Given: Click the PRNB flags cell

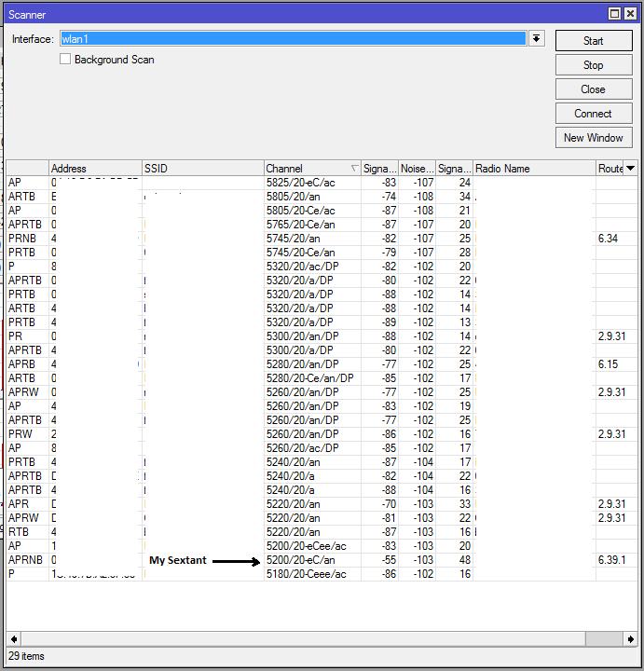Looking at the screenshot, I should [27, 239].
